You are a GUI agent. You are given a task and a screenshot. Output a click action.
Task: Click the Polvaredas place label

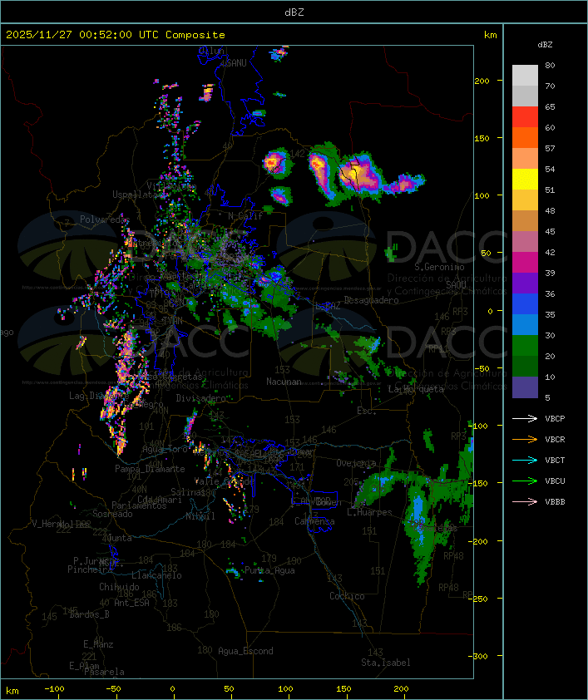[105, 219]
